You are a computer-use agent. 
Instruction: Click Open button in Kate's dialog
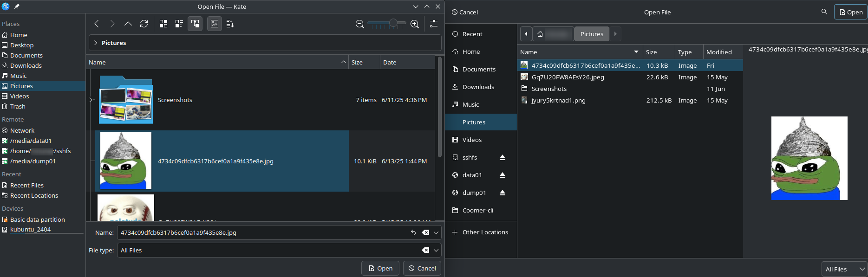[380, 268]
